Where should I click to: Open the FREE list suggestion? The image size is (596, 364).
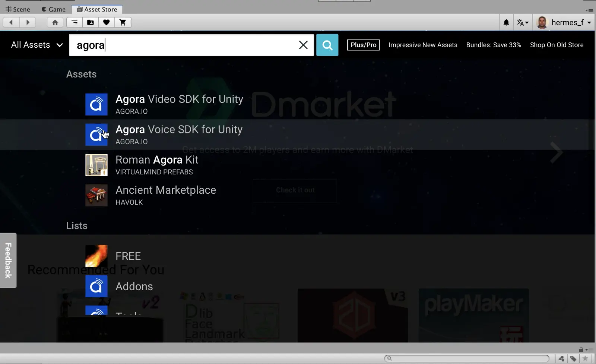[297, 256]
